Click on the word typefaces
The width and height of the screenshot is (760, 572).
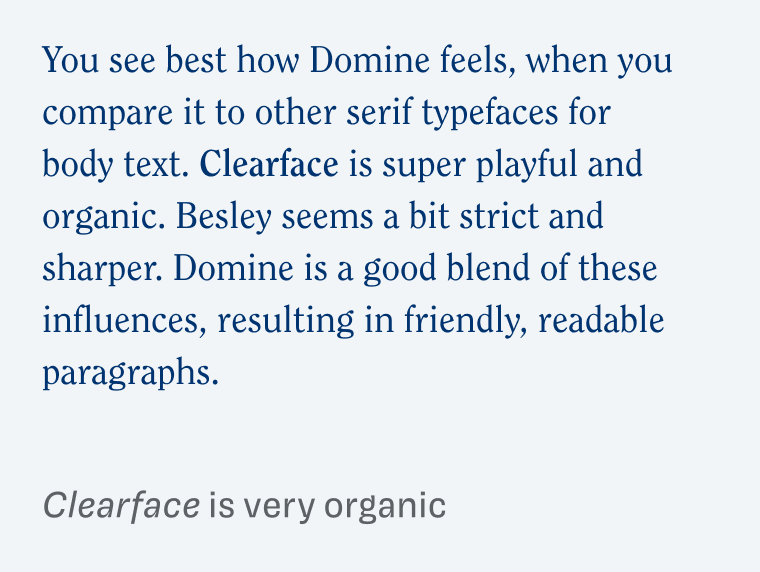pyautogui.click(x=490, y=113)
